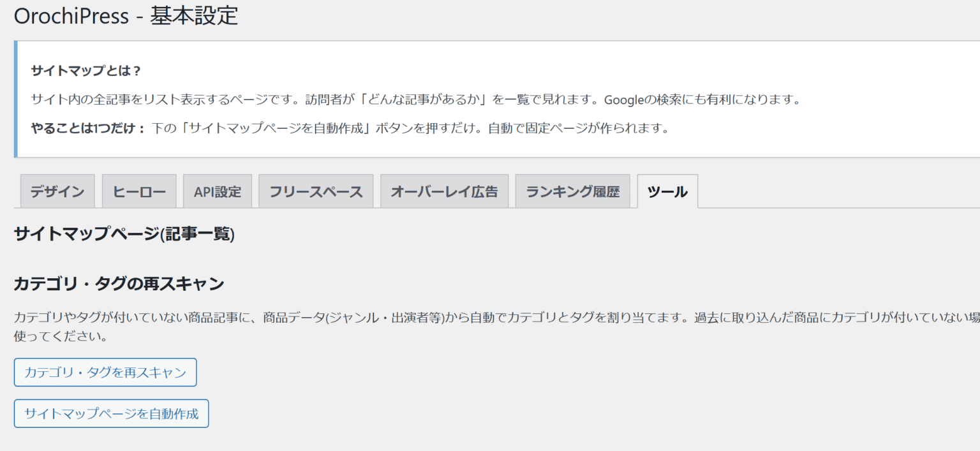The height and width of the screenshot is (451, 980).
Task: Click the blue left border of notice box
Action: coord(15,99)
